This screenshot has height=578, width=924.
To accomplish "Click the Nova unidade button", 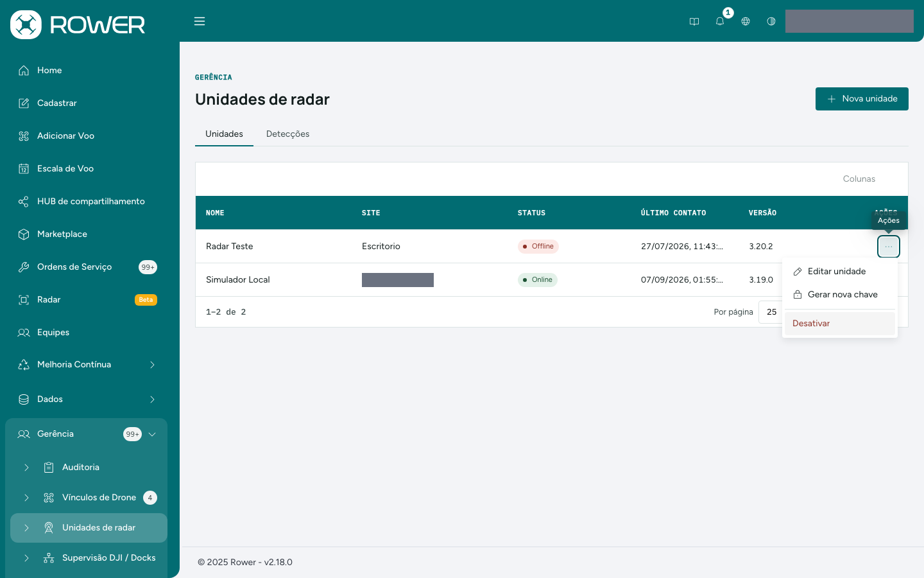I will 862,99.
